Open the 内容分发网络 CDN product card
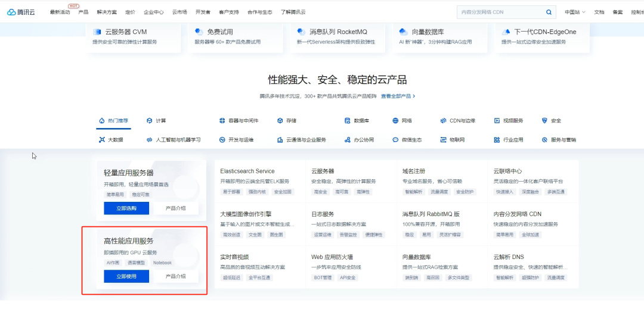The width and height of the screenshot is (644, 315). point(534,224)
